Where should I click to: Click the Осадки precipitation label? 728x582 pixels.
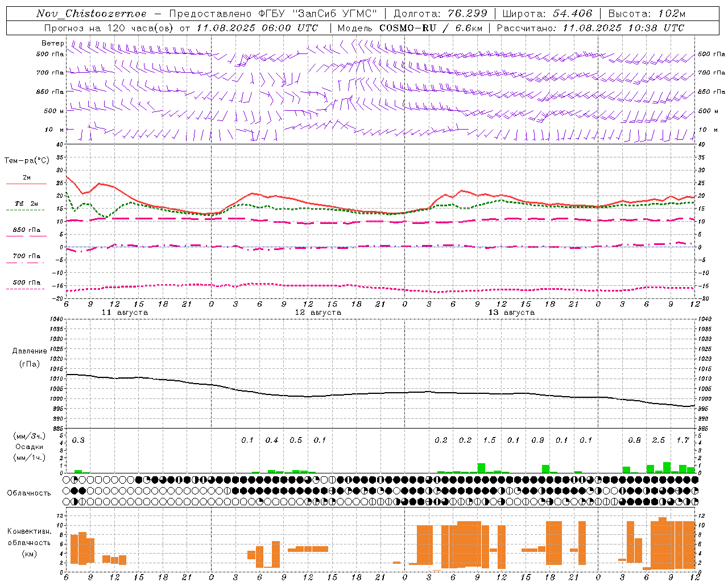coord(30,447)
